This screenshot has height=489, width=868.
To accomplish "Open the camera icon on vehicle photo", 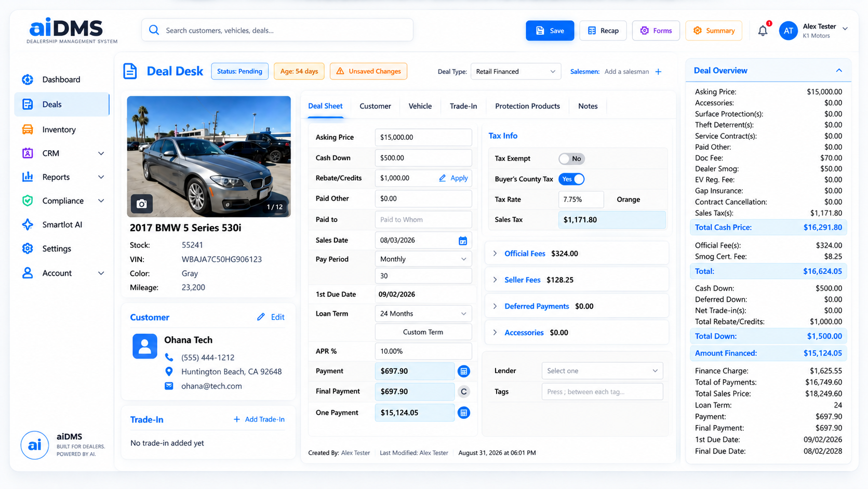I will click(x=141, y=204).
